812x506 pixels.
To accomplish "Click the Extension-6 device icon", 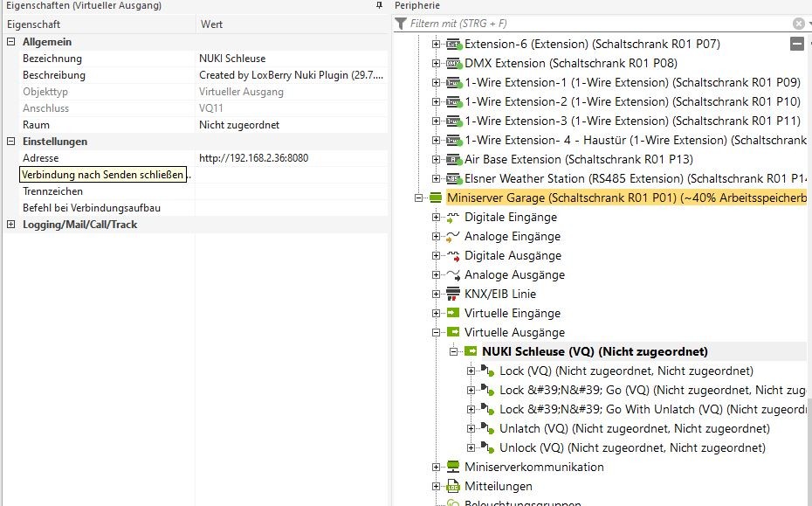I will (454, 44).
